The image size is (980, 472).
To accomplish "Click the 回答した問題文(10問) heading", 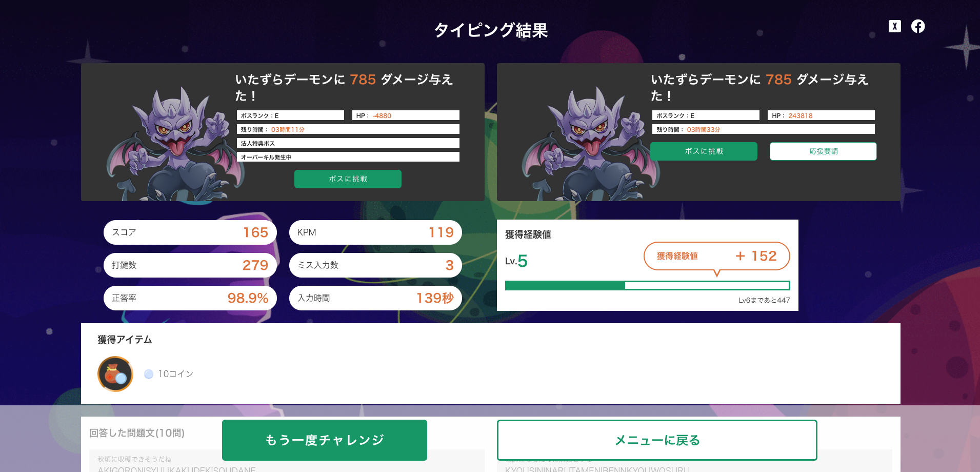I will [137, 433].
